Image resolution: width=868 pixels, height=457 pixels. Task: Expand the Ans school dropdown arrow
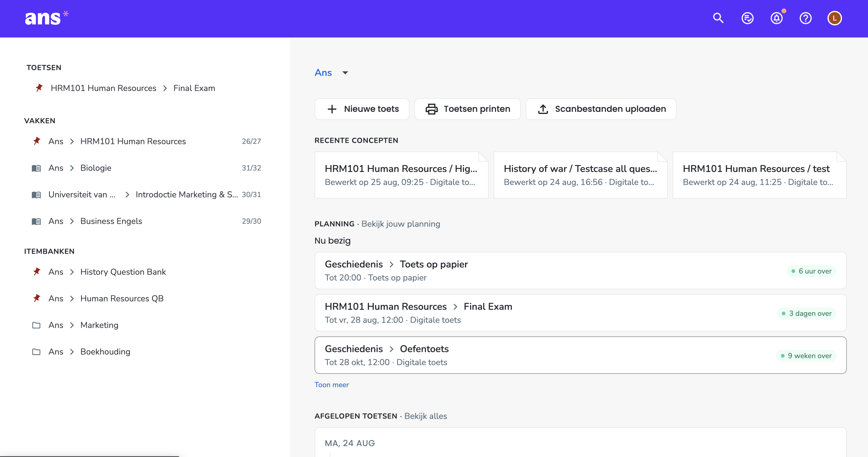coord(345,73)
